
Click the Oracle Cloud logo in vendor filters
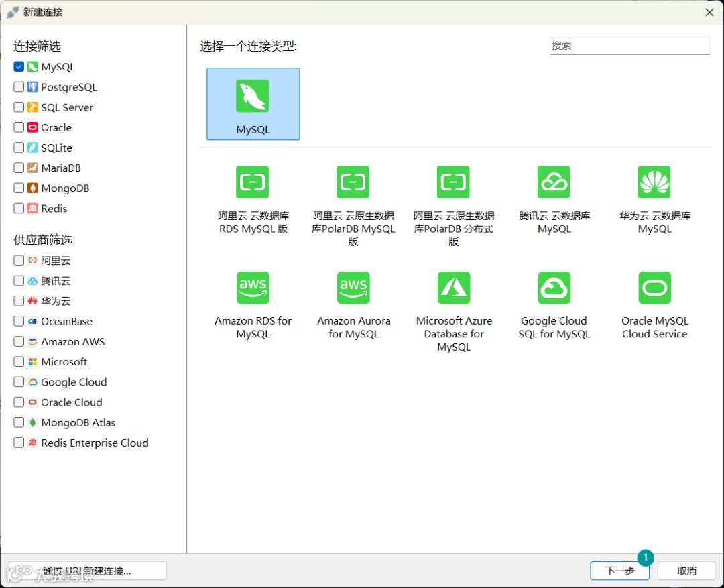pos(32,402)
